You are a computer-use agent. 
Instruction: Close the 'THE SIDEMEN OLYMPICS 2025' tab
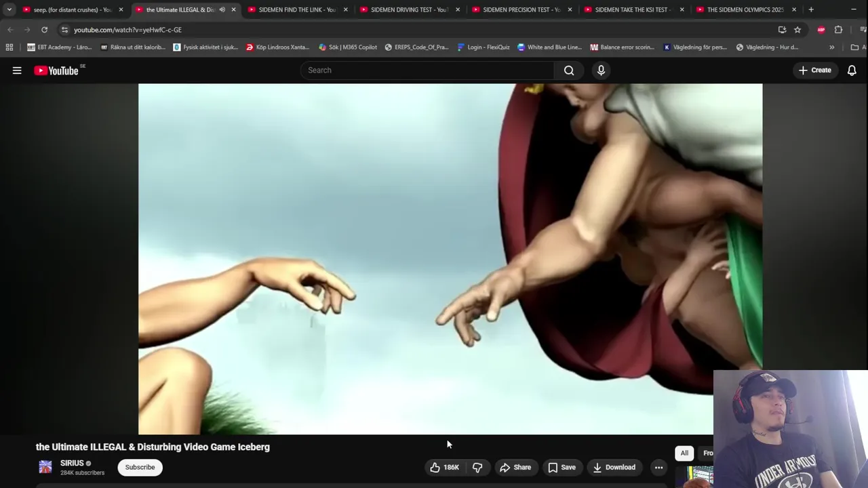794,9
